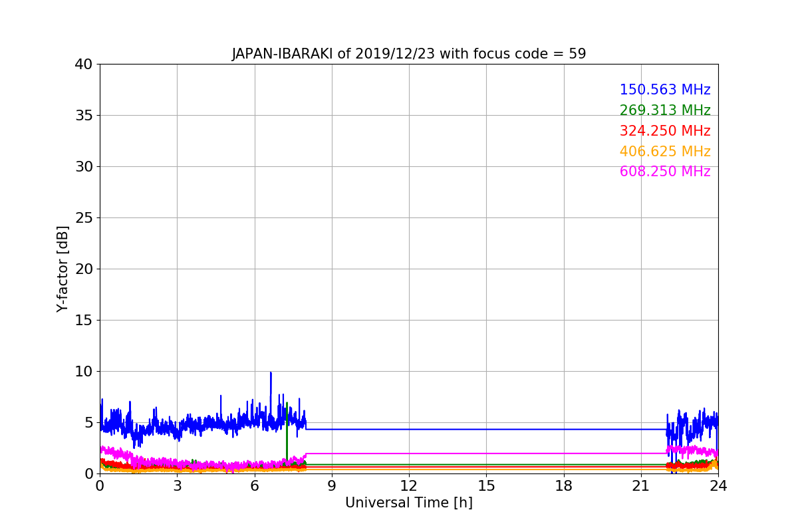798x532 pixels.
Task: Click the Y-factor [dB] axis label
Action: coord(63,269)
